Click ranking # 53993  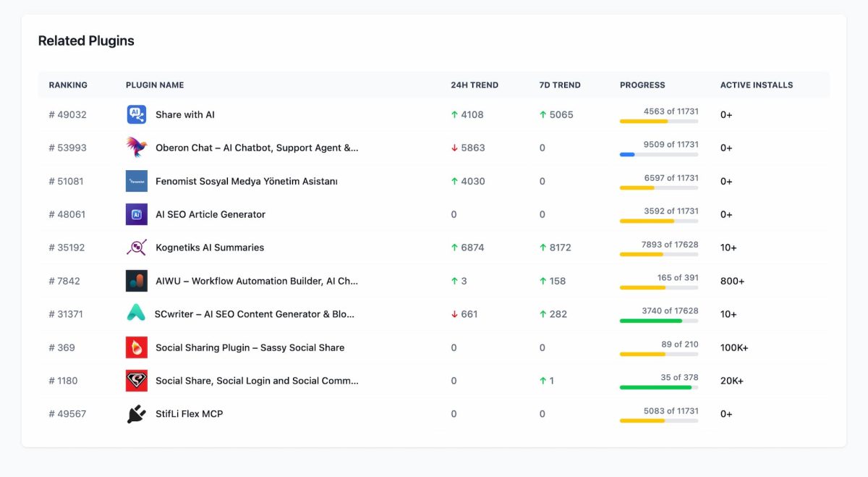[68, 148]
